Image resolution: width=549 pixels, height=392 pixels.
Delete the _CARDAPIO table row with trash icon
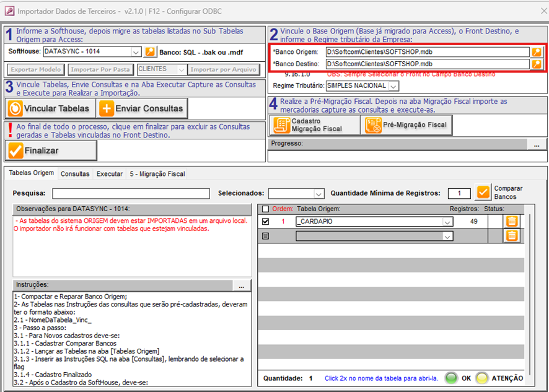click(x=511, y=221)
